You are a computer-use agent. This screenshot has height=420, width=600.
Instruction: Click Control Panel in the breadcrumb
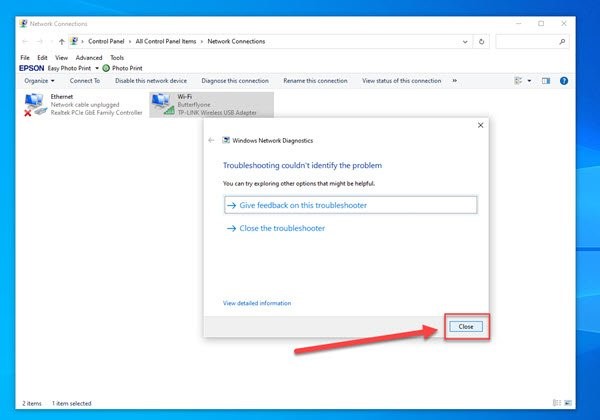106,41
